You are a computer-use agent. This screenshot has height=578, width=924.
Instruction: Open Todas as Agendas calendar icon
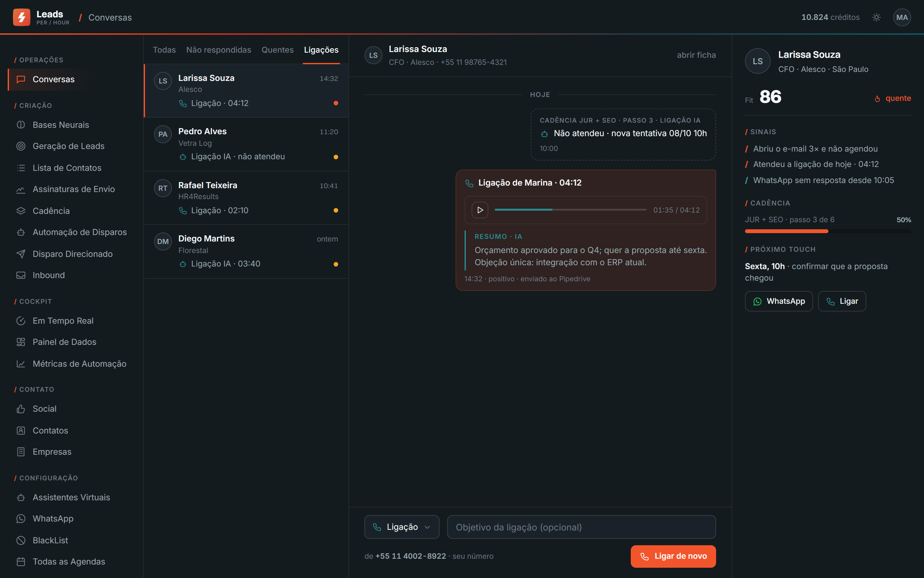click(21, 562)
